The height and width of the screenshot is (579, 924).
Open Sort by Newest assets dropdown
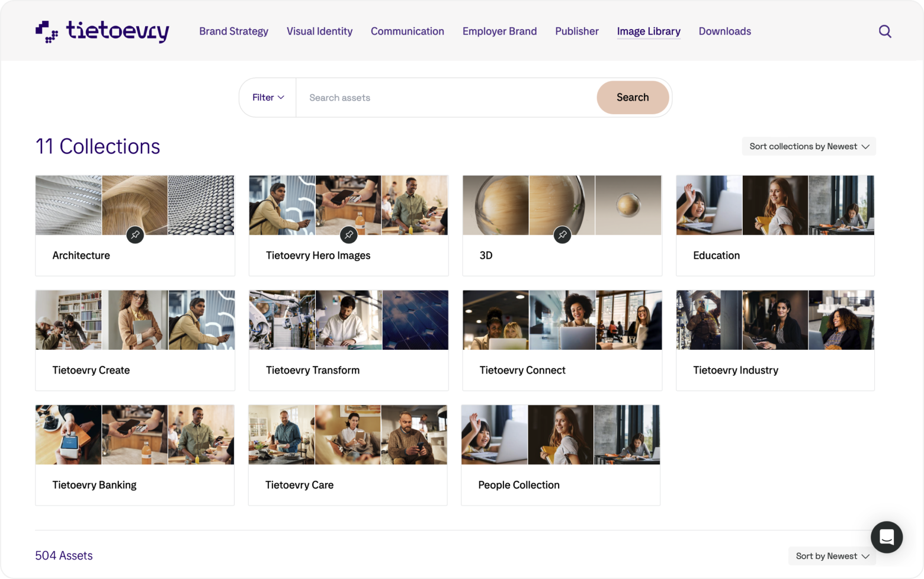point(832,556)
